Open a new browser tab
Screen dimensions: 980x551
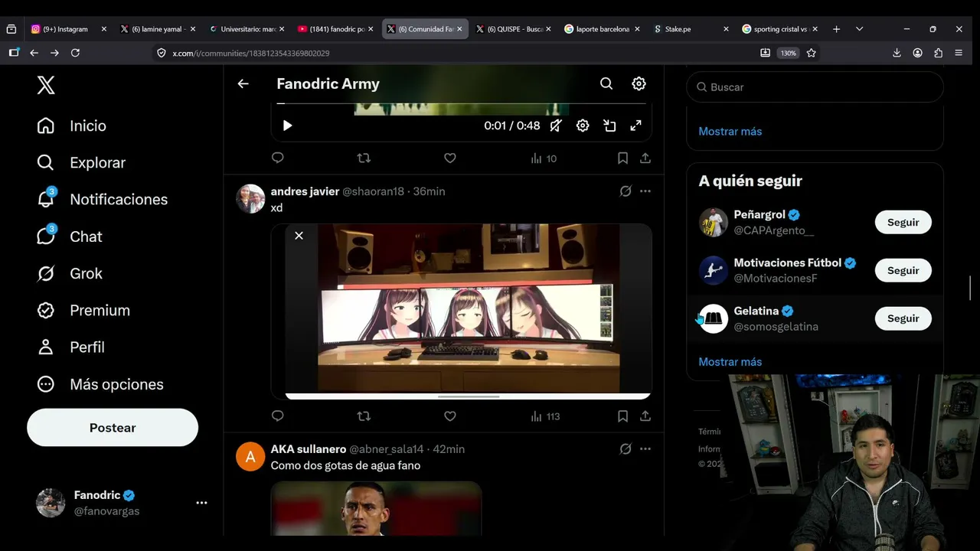coord(836,29)
